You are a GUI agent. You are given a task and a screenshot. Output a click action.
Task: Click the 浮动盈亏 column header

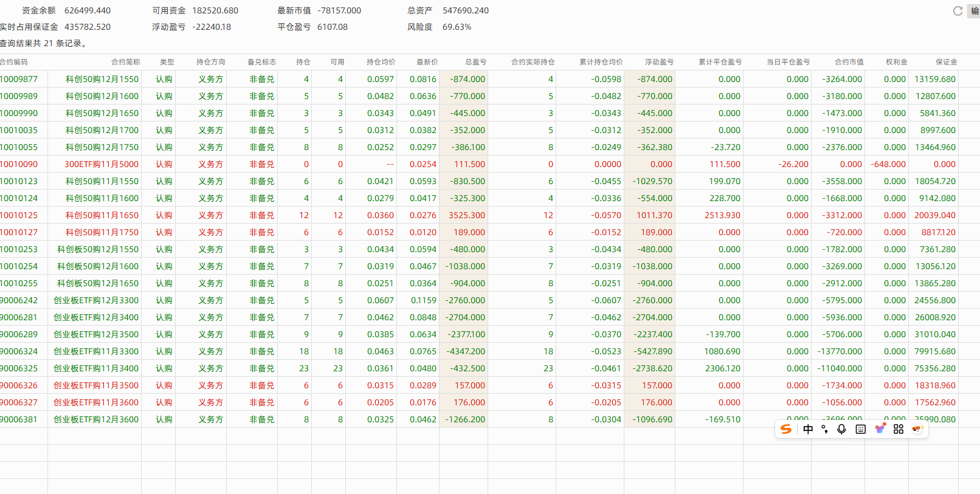659,62
